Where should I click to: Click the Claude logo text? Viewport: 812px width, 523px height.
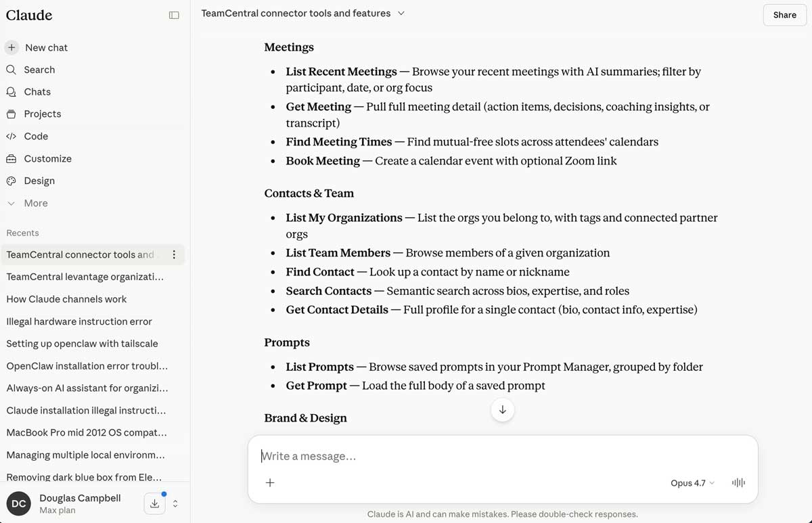[29, 15]
